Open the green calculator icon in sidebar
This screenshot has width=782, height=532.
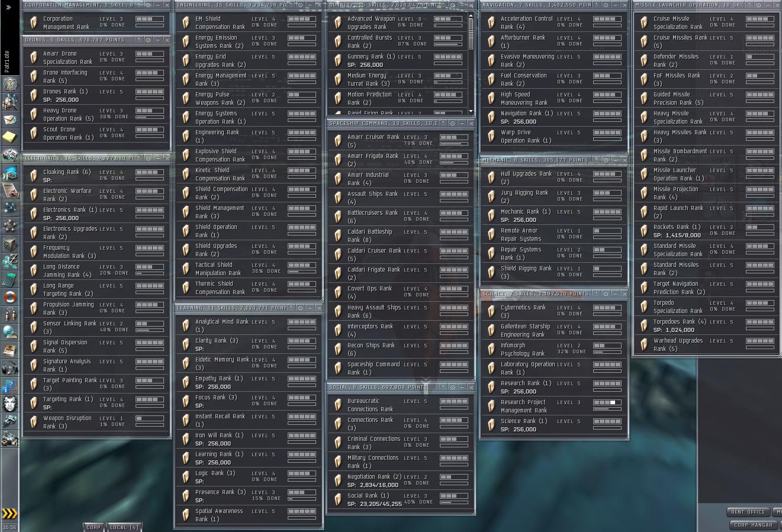tap(10, 279)
